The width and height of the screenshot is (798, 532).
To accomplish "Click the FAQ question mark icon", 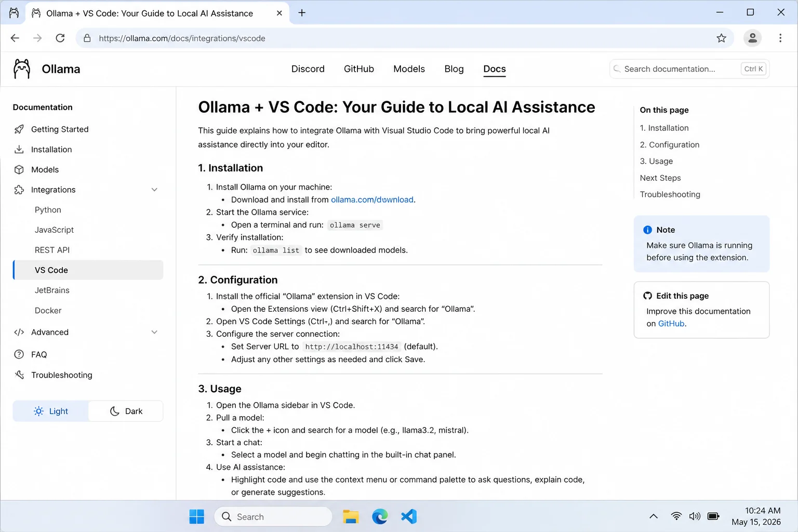I will pos(19,354).
